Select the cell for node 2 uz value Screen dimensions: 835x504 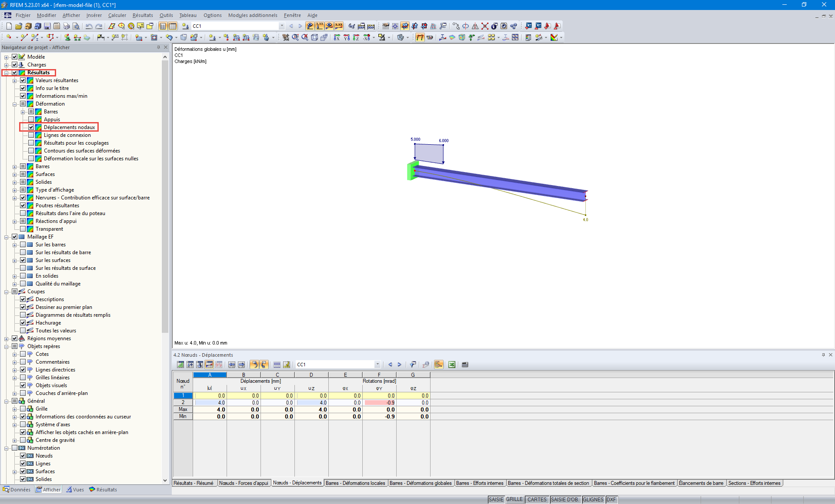pyautogui.click(x=311, y=403)
